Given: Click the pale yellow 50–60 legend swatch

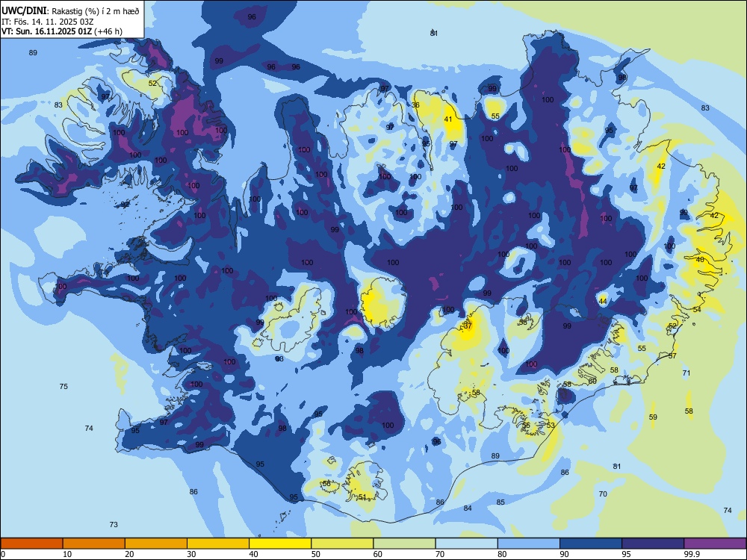Looking at the screenshot, I should [x=342, y=544].
